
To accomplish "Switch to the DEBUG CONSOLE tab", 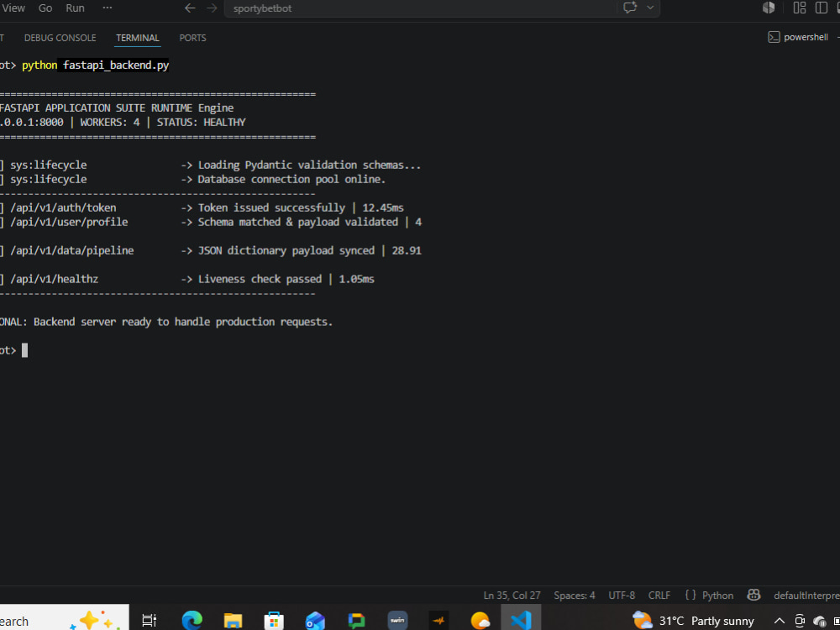I will [60, 38].
